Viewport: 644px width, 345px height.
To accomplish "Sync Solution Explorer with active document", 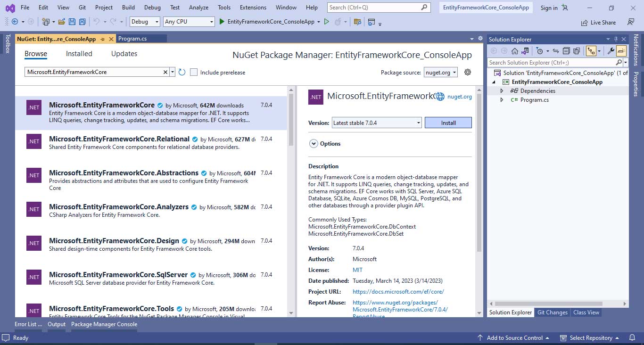I will 555,50.
